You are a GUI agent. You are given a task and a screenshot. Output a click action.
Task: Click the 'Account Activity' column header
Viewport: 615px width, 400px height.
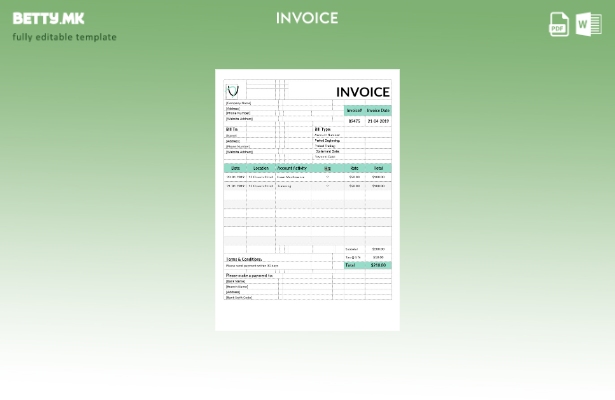pyautogui.click(x=292, y=168)
